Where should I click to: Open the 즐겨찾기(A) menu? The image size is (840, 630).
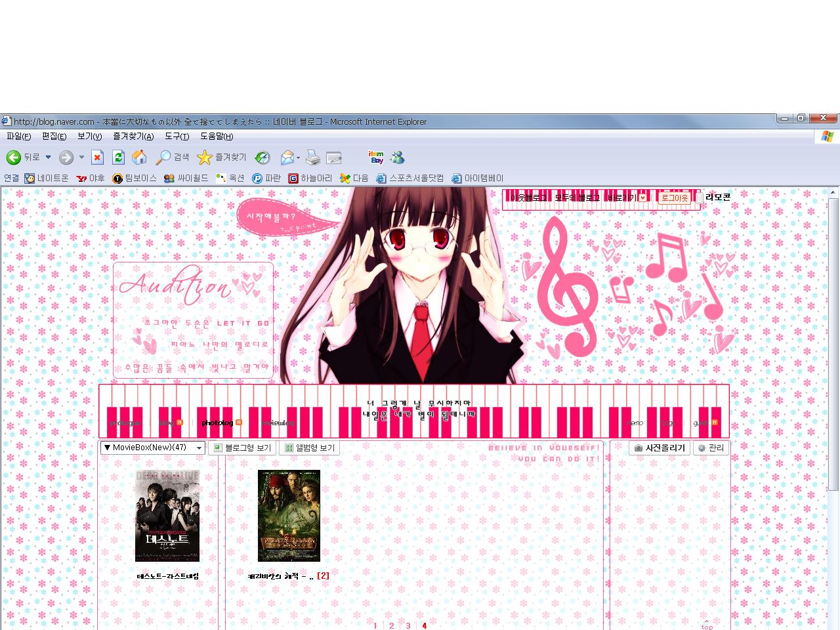(x=133, y=136)
